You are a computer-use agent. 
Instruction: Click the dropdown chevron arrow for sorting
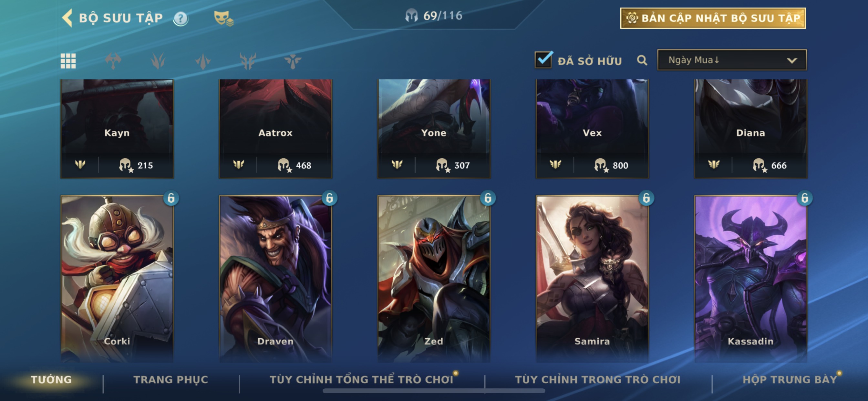tap(792, 61)
